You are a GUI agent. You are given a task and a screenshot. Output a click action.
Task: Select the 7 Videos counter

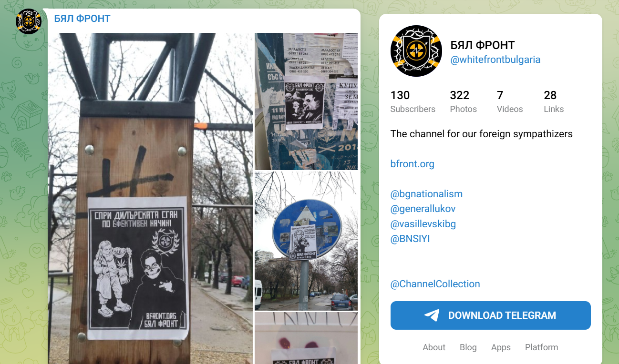[510, 101]
